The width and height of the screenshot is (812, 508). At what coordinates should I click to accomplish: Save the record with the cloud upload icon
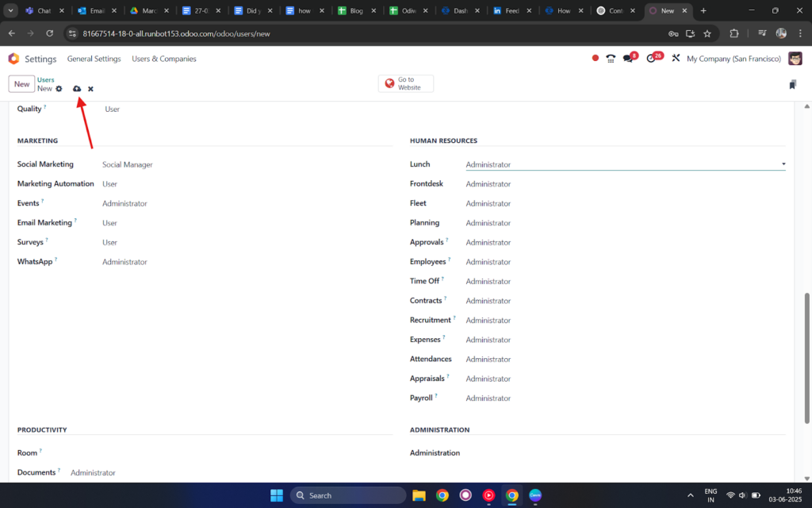77,89
